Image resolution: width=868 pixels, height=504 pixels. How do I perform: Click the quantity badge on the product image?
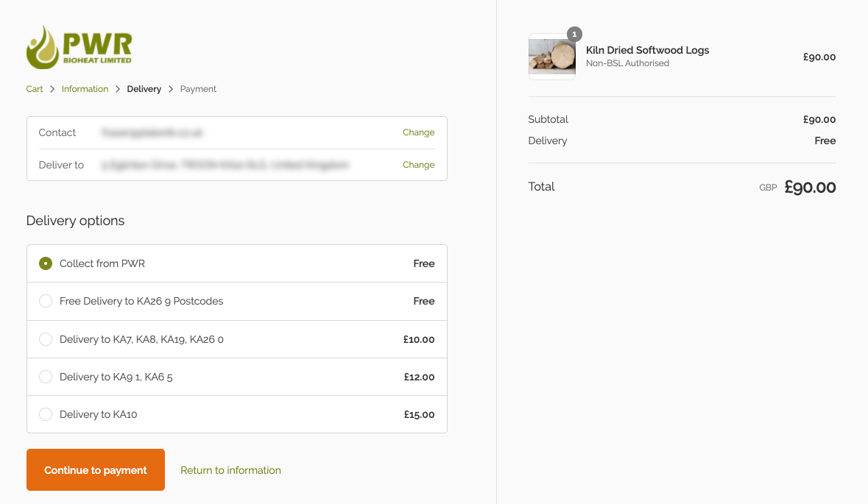(x=574, y=33)
